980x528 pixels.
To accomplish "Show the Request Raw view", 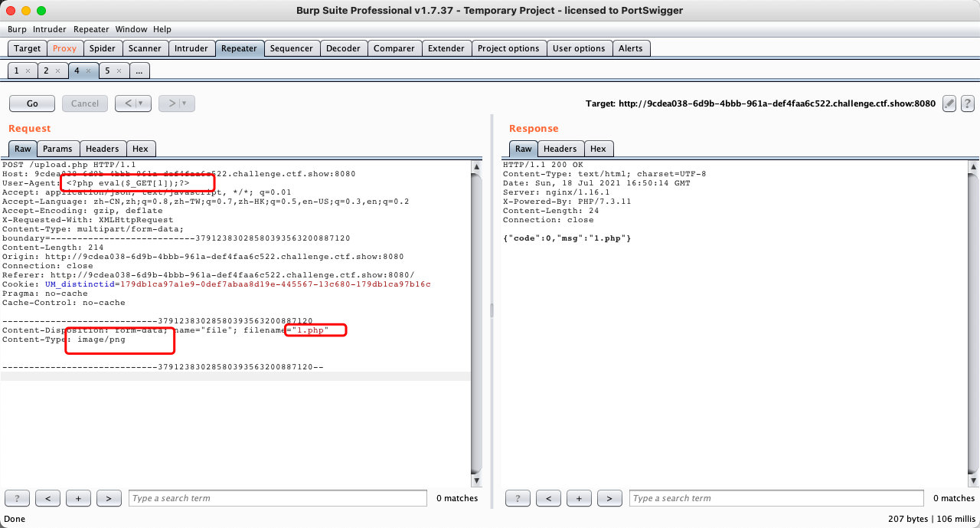I will (23, 149).
